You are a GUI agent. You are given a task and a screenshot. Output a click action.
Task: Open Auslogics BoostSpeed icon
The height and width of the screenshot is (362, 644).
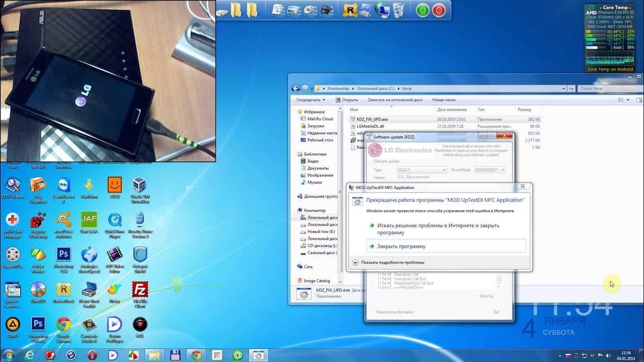89,260
